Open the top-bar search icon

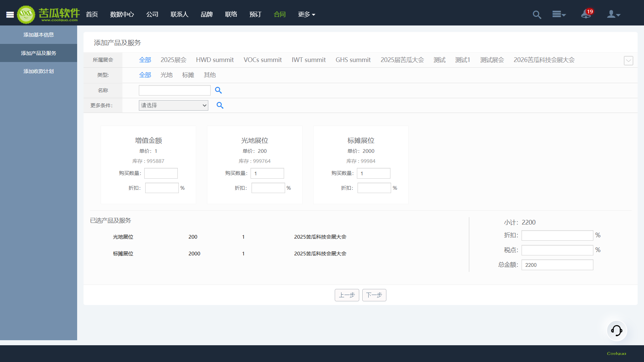point(537,14)
